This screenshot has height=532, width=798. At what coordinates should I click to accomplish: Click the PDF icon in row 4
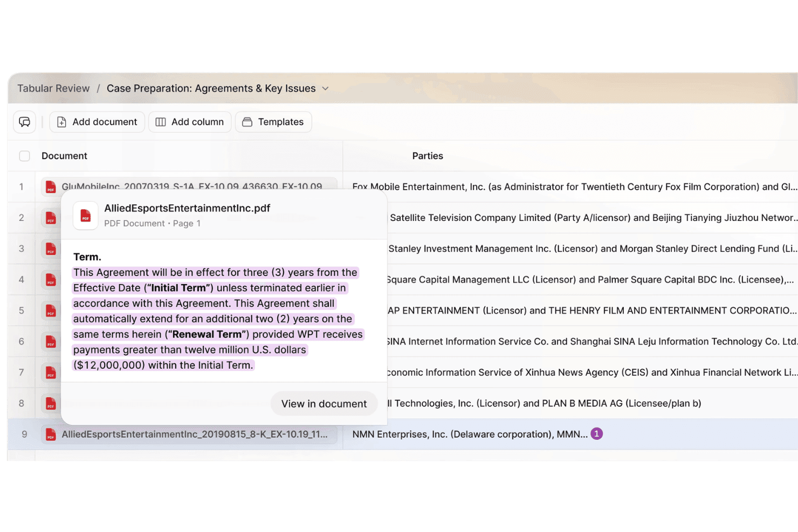click(x=51, y=280)
